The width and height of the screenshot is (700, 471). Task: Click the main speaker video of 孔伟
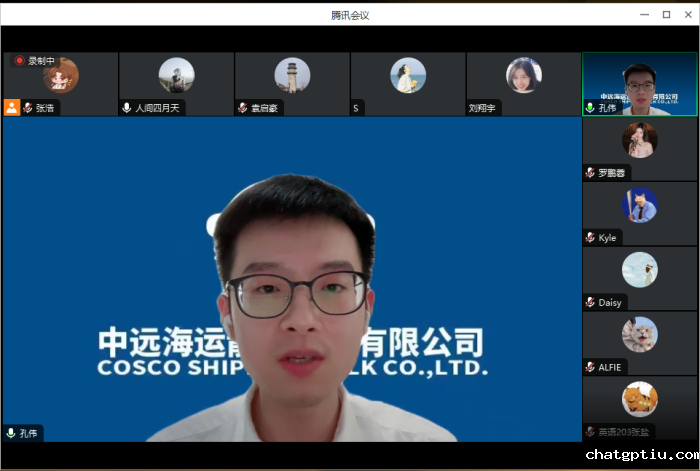pyautogui.click(x=292, y=279)
